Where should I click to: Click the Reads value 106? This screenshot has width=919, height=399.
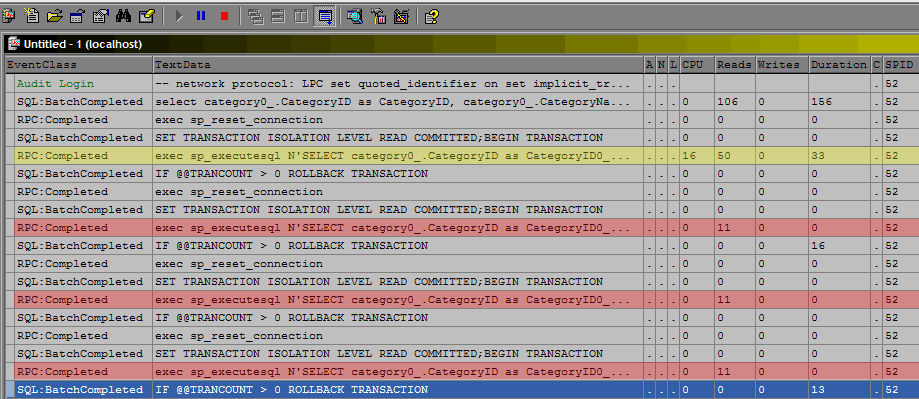pyautogui.click(x=728, y=102)
